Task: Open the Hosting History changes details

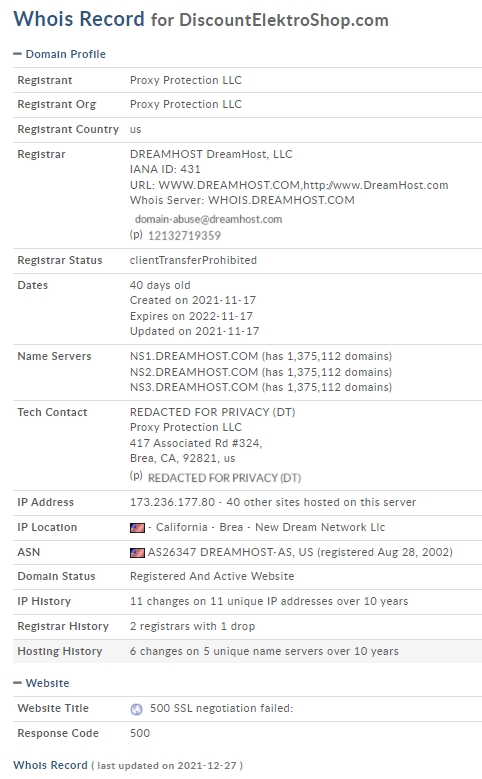Action: tap(264, 651)
